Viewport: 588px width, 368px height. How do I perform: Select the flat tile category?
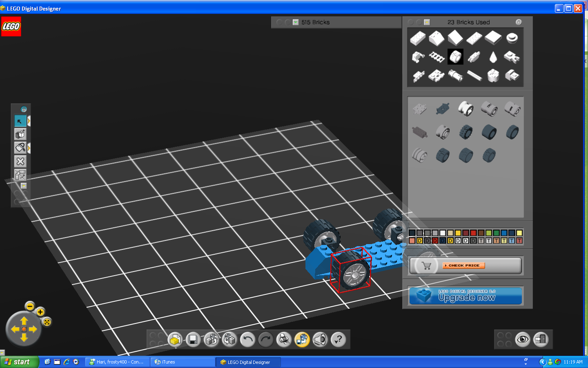[493, 38]
